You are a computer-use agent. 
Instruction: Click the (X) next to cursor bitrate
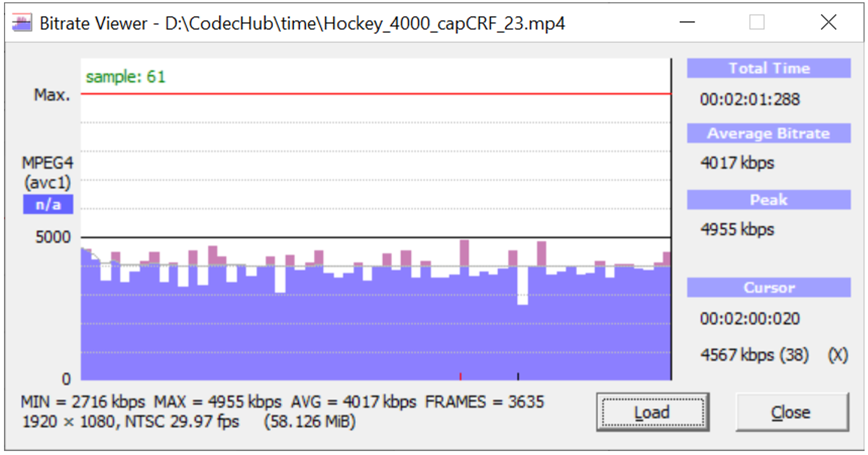(838, 355)
